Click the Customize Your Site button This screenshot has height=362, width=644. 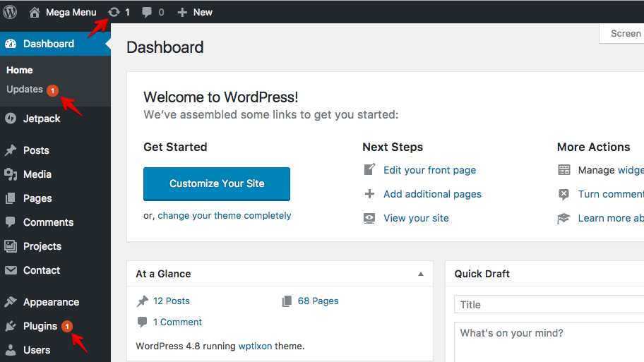pyautogui.click(x=217, y=183)
